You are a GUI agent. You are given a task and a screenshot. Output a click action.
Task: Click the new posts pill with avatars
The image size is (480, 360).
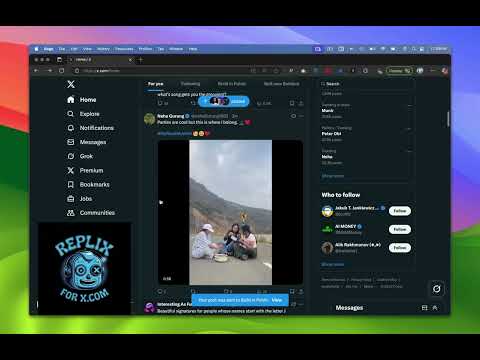coord(224,101)
